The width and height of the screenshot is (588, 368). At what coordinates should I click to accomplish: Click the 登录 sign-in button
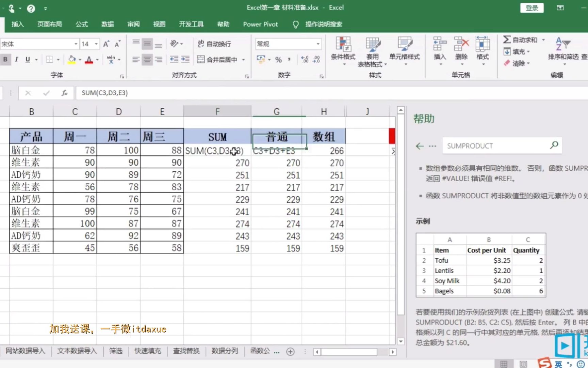click(x=532, y=8)
